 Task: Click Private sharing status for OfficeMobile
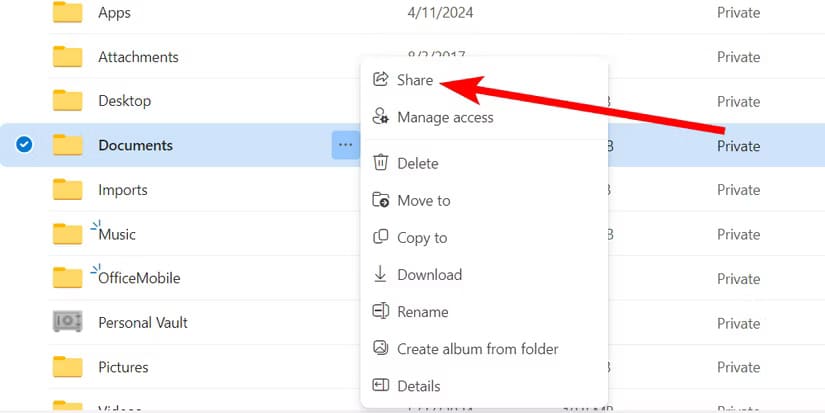click(738, 278)
